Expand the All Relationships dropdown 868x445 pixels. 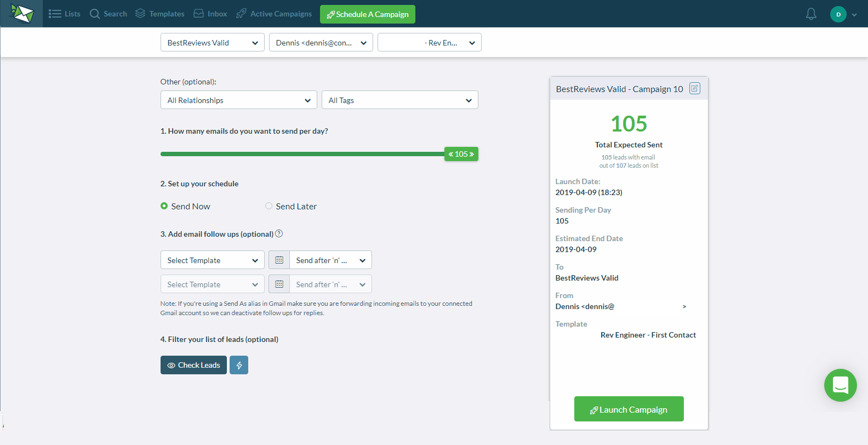point(239,100)
